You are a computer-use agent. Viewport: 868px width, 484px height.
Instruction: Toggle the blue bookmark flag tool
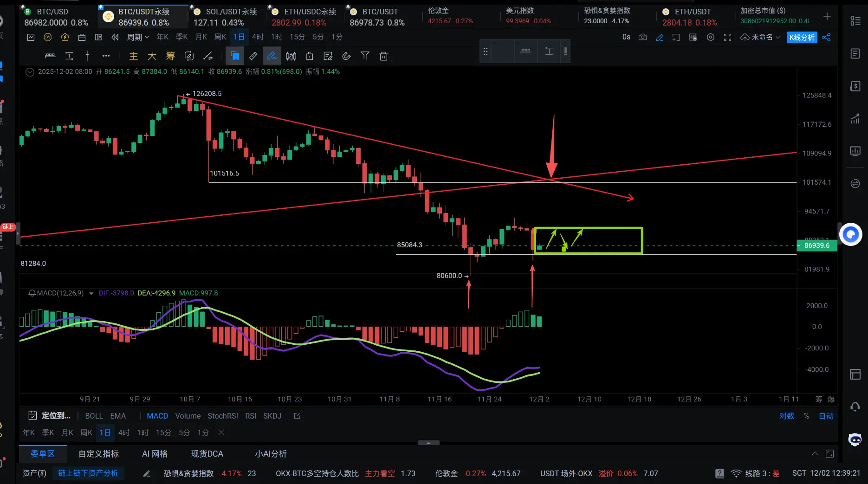(x=235, y=56)
